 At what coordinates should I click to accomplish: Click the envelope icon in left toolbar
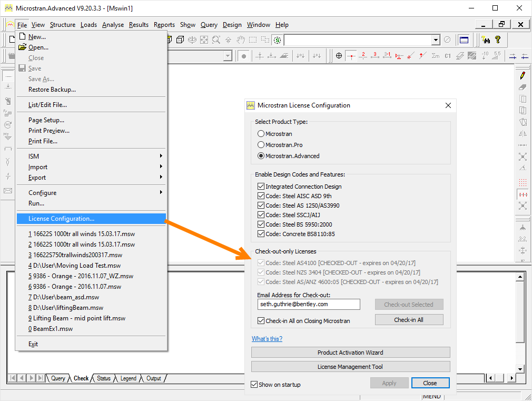(8, 190)
